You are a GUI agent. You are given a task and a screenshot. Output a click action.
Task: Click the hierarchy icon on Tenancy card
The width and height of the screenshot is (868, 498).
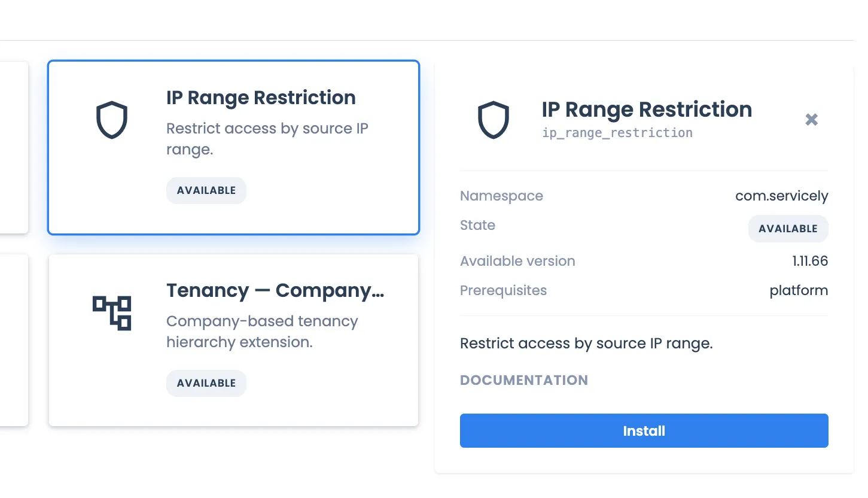coord(112,312)
